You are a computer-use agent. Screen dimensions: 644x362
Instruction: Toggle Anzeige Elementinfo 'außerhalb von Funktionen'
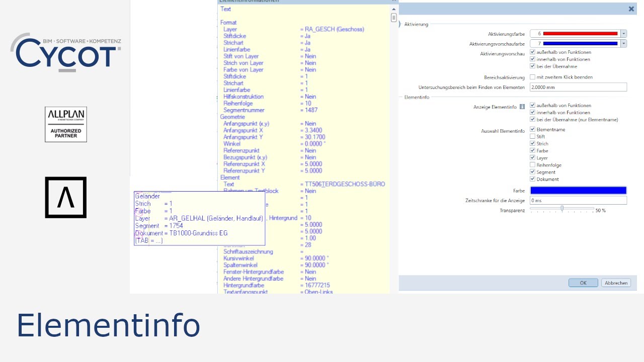point(532,105)
